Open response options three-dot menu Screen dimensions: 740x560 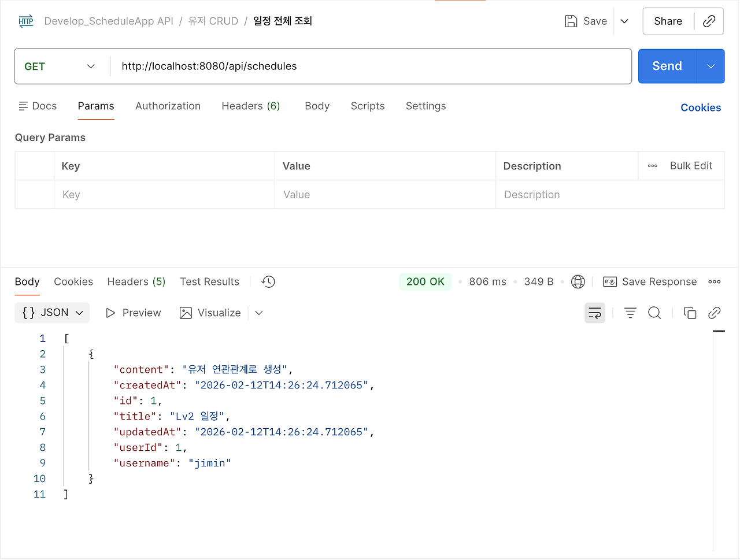[715, 281]
